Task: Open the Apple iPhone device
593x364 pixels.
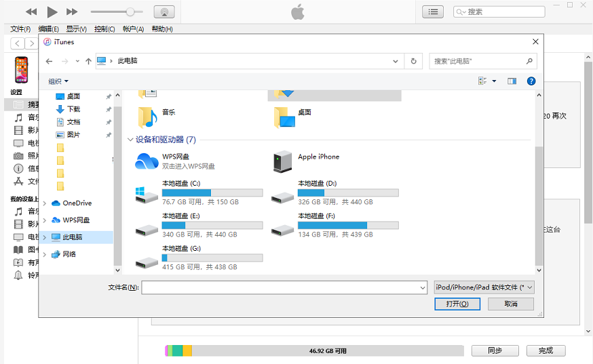Action: 282,161
